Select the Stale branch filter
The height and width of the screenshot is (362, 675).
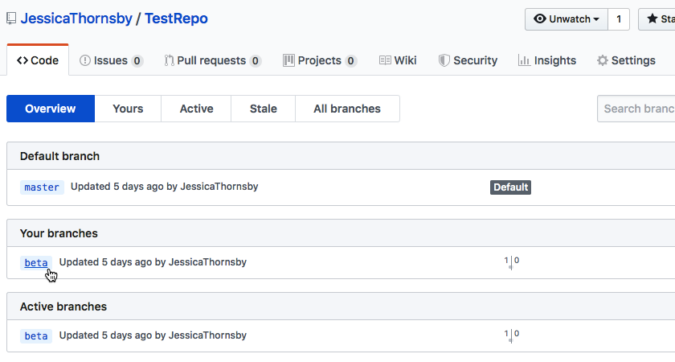point(263,108)
